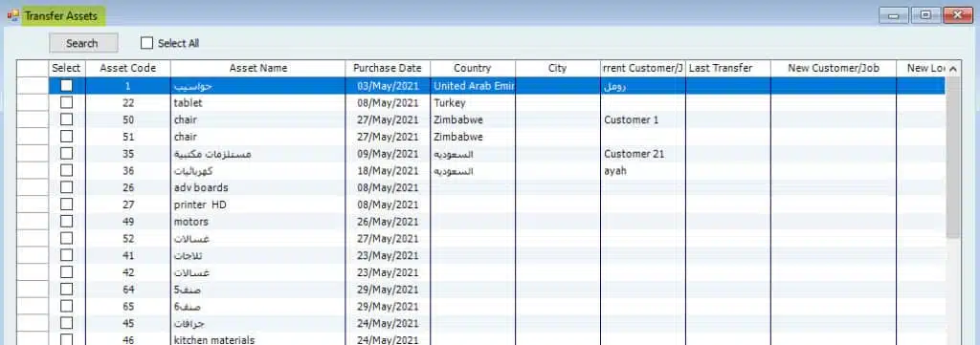Check the box for asset code 50
980x345 pixels.
point(66,119)
